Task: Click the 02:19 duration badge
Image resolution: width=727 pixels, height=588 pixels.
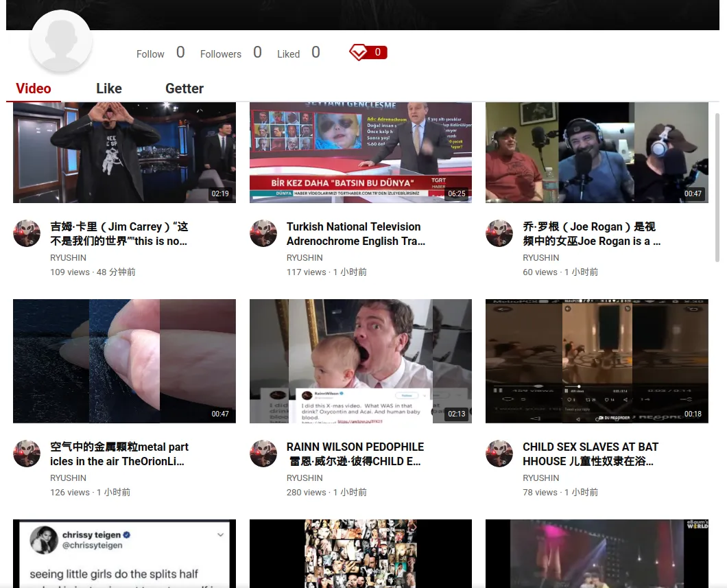Action: point(220,193)
